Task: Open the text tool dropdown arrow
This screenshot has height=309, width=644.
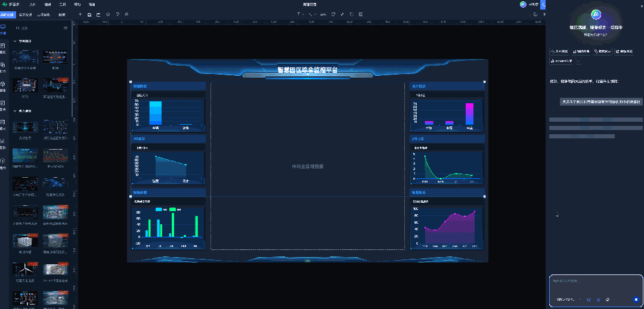Action: tap(304, 14)
